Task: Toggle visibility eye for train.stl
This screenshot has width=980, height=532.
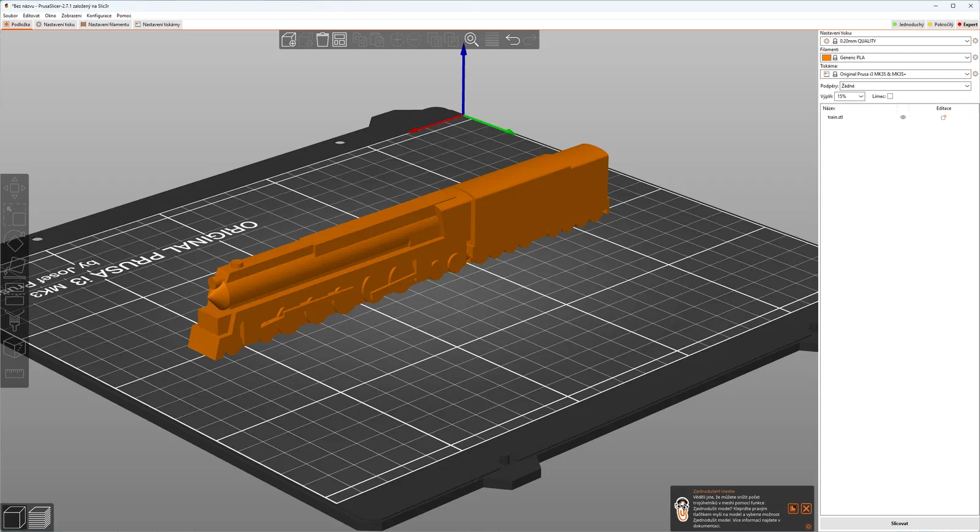Action: click(903, 117)
